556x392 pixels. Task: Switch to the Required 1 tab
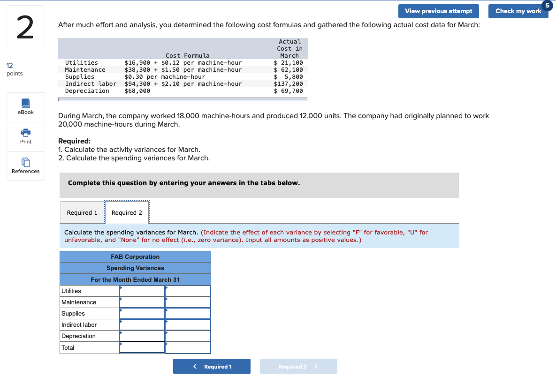coord(82,212)
